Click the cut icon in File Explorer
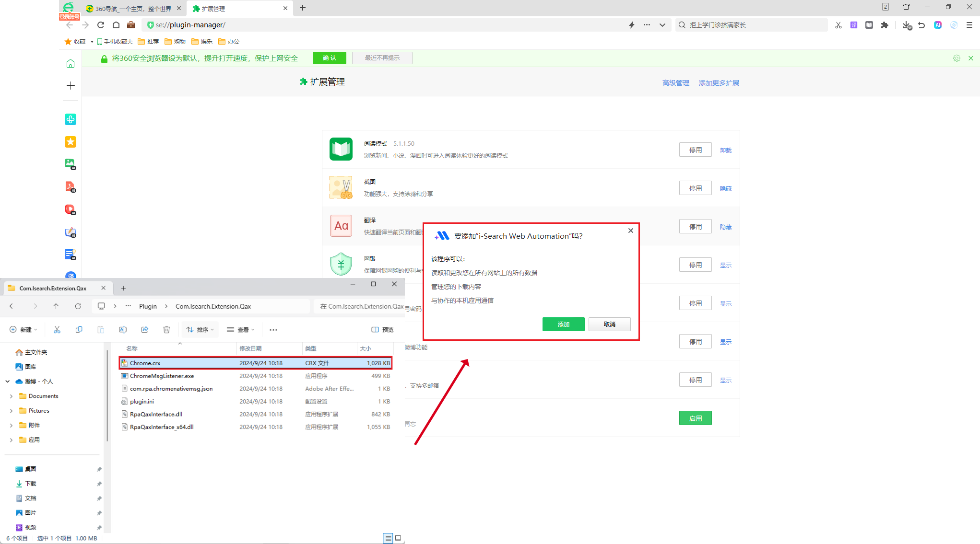Image resolution: width=980 pixels, height=544 pixels. click(57, 330)
